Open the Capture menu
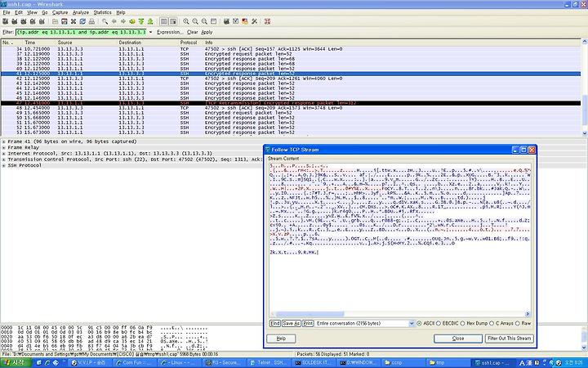 pyautogui.click(x=60, y=12)
